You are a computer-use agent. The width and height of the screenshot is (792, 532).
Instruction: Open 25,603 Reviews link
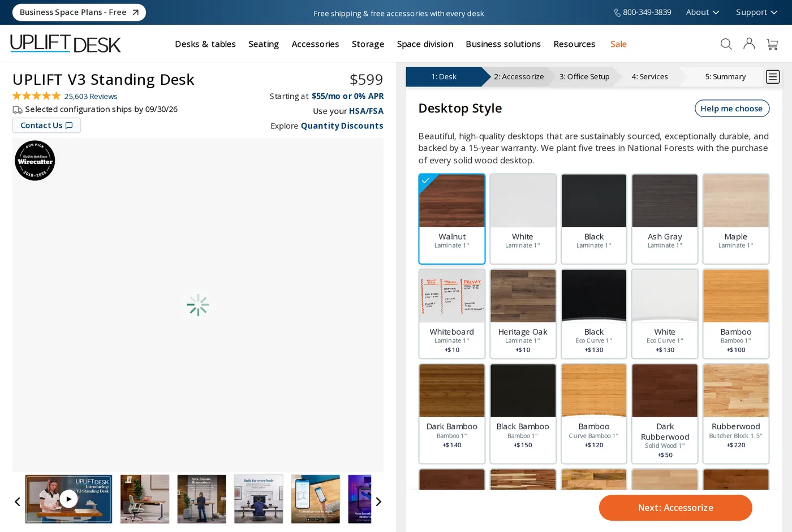pyautogui.click(x=91, y=97)
